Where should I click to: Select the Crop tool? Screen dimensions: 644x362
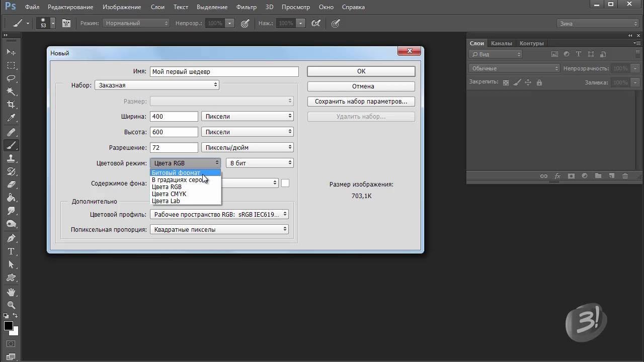coord(11,105)
